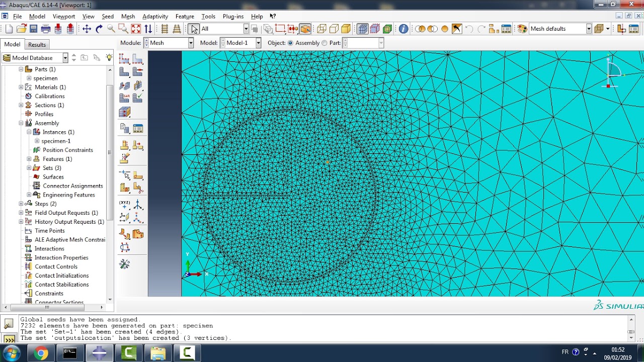Save the model database
Image resolution: width=644 pixels, height=362 pixels.
(x=33, y=29)
